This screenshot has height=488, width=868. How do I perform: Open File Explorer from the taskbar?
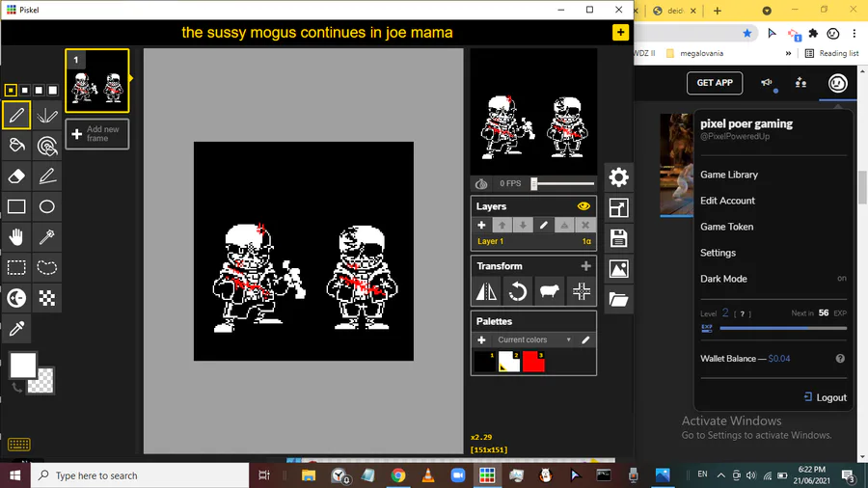tap(309, 475)
